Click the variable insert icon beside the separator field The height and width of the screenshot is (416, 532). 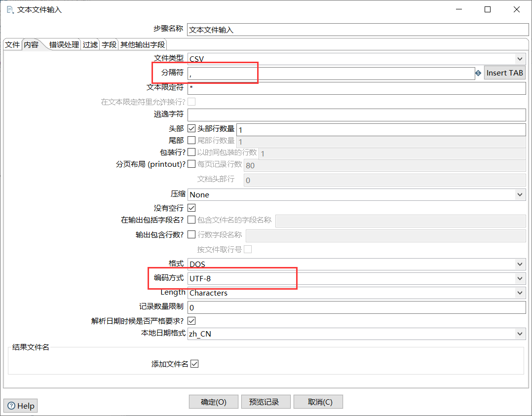coord(478,73)
